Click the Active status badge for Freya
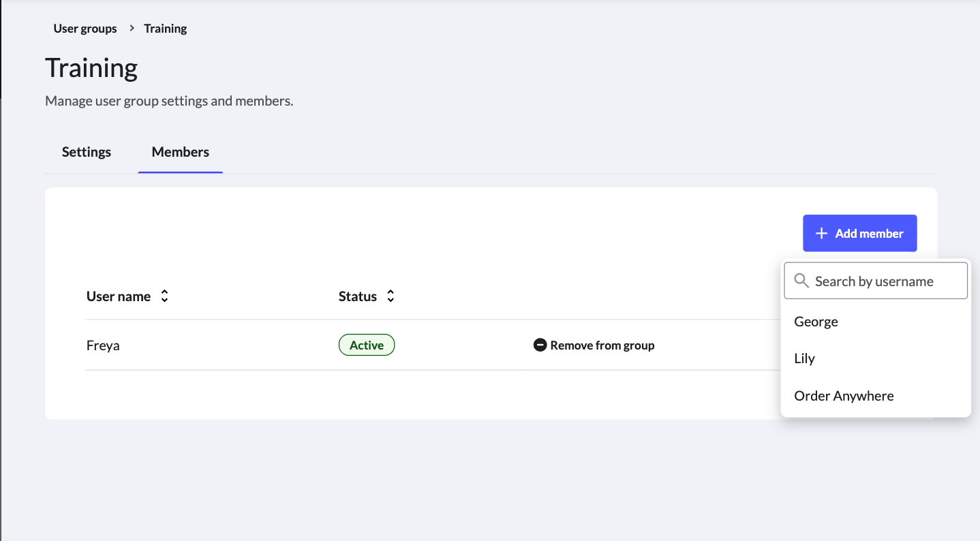The image size is (980, 541). point(367,345)
